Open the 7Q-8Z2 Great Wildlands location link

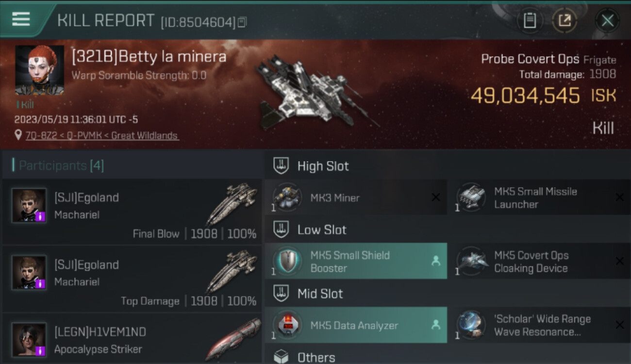tap(102, 135)
